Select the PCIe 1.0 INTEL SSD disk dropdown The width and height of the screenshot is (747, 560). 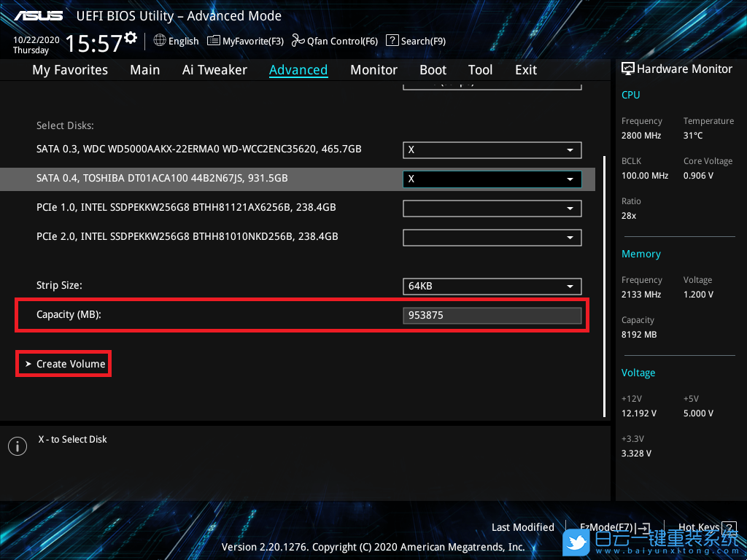tap(492, 208)
